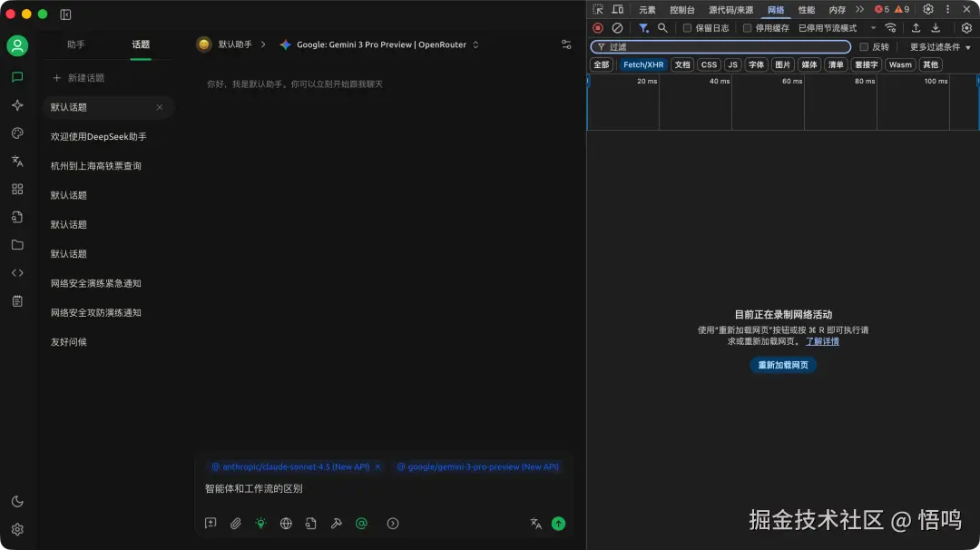This screenshot has width=980, height=550.
Task: Enable the 停用缓存 checkbox
Action: [747, 28]
